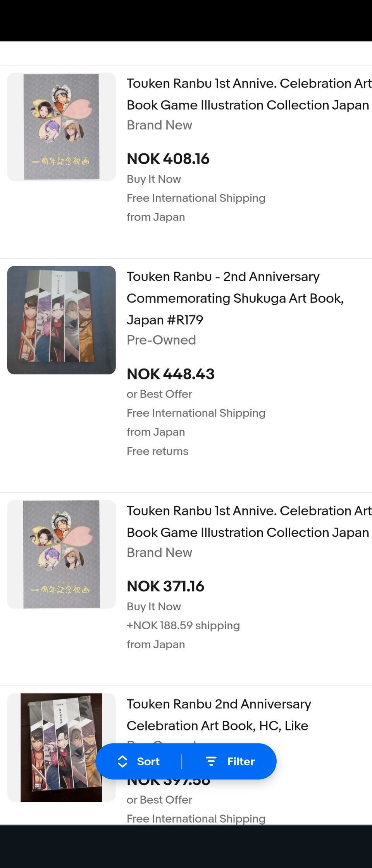The width and height of the screenshot is (372, 868).
Task: Open the first Touken Ranbu 1st Annive. listing title
Action: click(248, 94)
